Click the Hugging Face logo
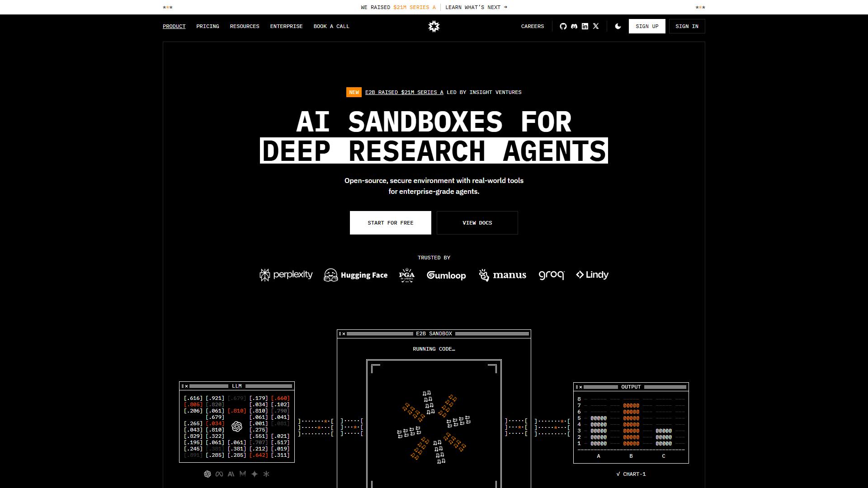This screenshot has width=868, height=488. 356,275
